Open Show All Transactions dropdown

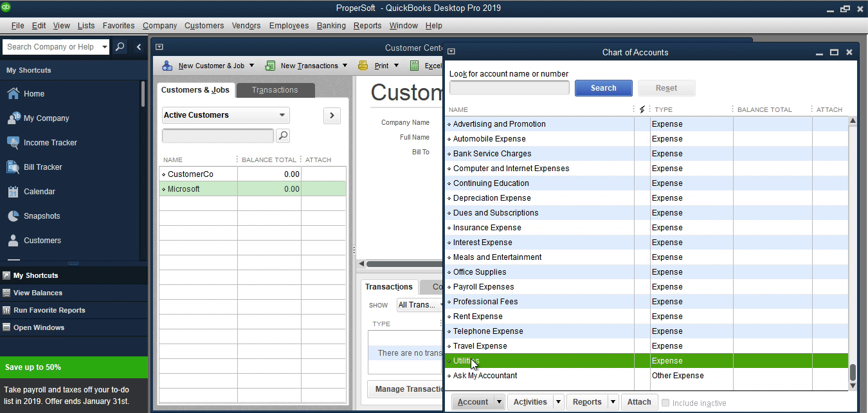(x=418, y=305)
